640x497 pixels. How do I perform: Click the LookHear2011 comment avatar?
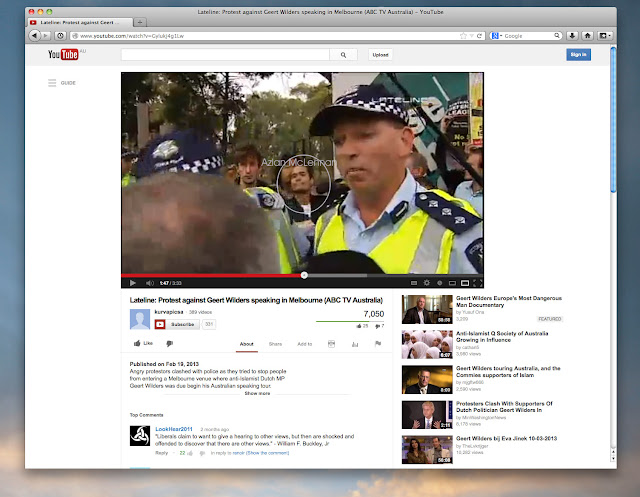(x=140, y=436)
